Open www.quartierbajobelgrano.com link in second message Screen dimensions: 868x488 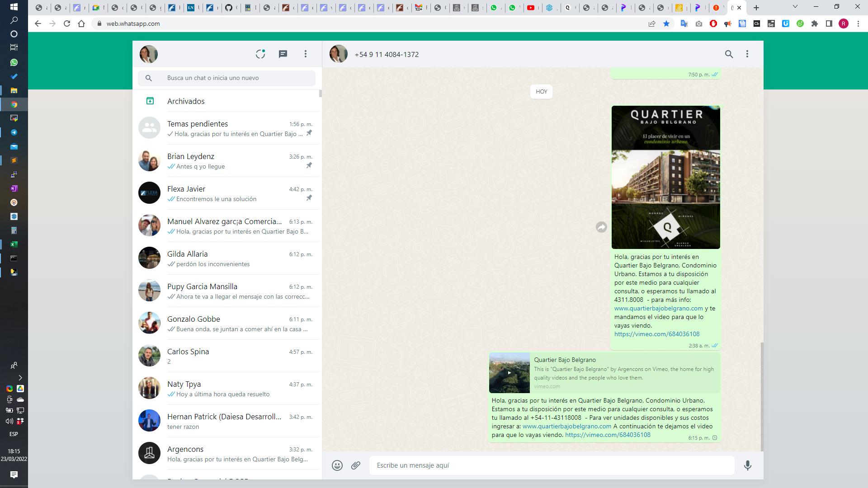coord(567,427)
